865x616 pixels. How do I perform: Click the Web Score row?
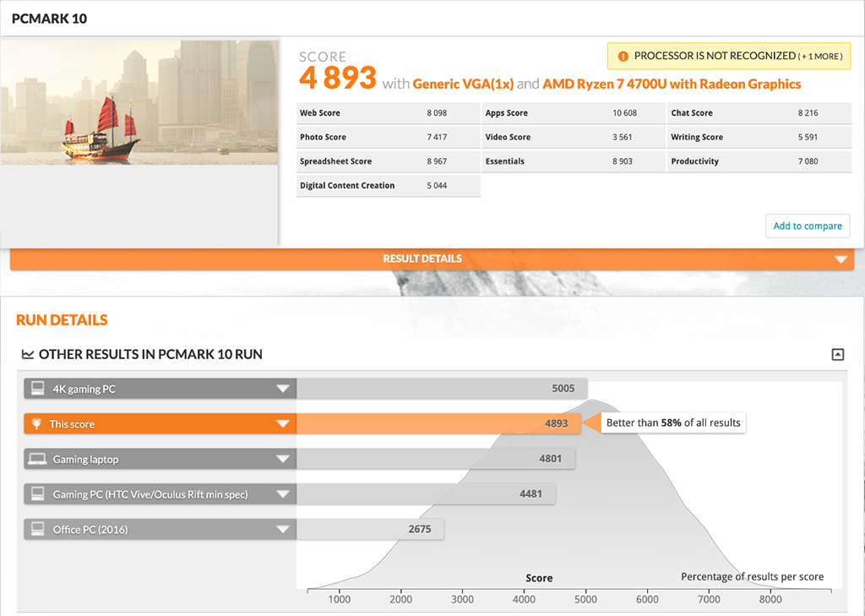(389, 112)
